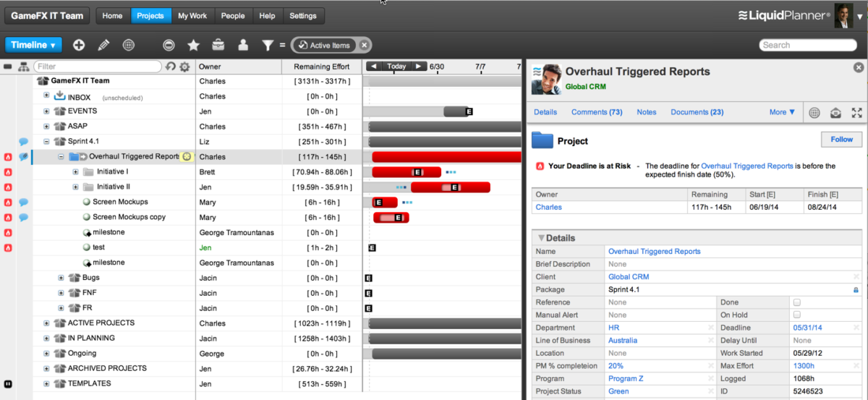
Task: Click the yellow target icon on Overhaul Triggered Reports
Action: (x=187, y=156)
